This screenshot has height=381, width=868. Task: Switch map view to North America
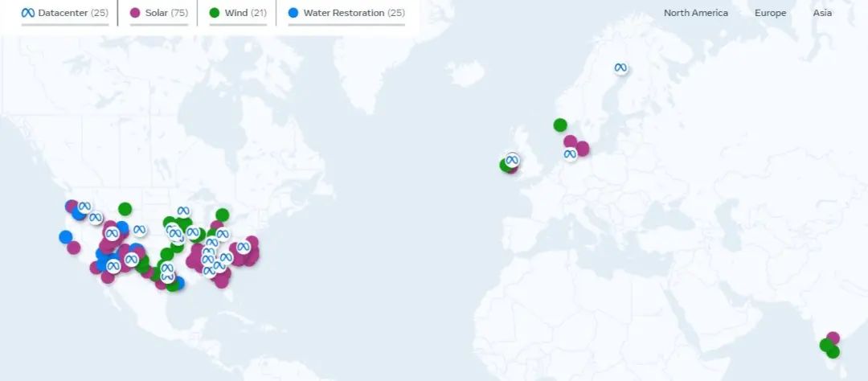coord(696,13)
